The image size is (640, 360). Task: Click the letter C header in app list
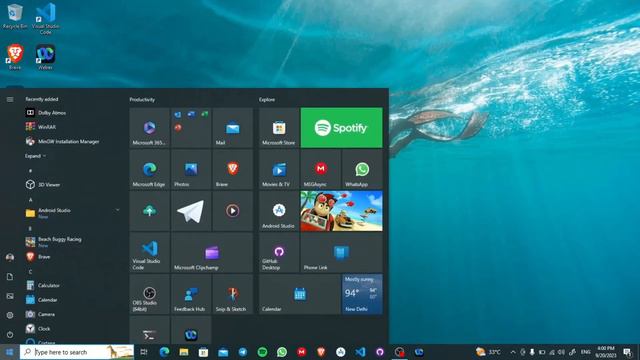tap(30, 271)
